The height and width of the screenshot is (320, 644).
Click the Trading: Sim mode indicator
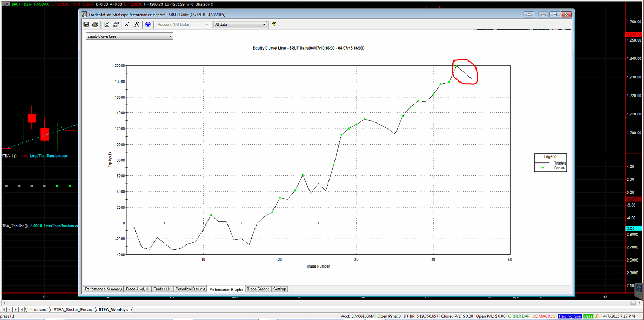570,316
